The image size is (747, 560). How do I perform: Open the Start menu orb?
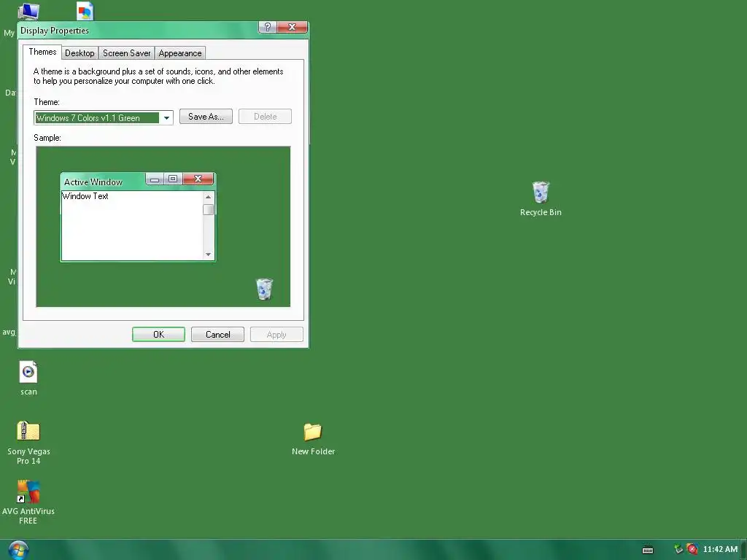18,551
